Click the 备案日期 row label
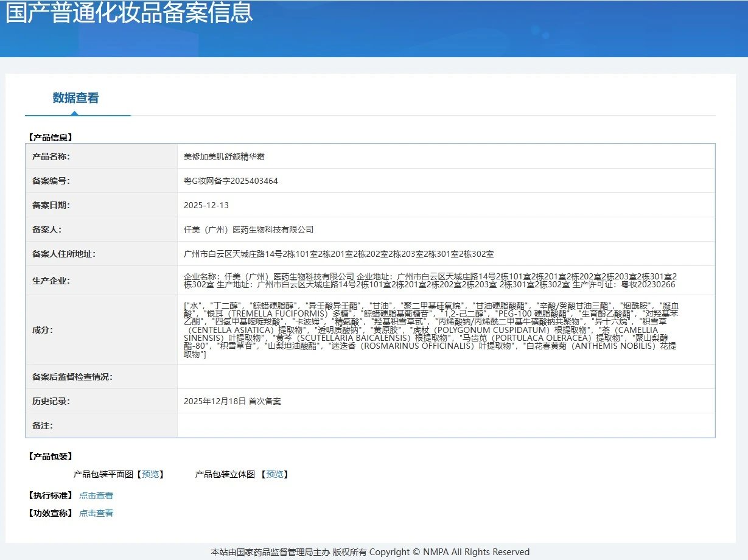This screenshot has width=748, height=560. coord(51,205)
